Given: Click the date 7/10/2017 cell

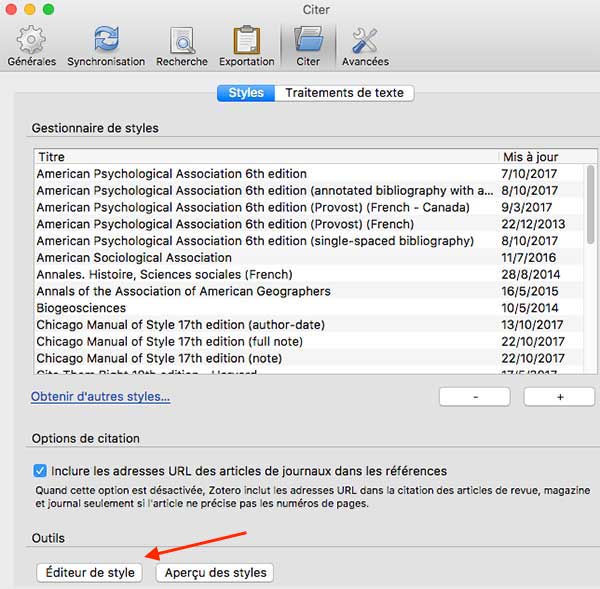Looking at the screenshot, I should click(x=529, y=174).
